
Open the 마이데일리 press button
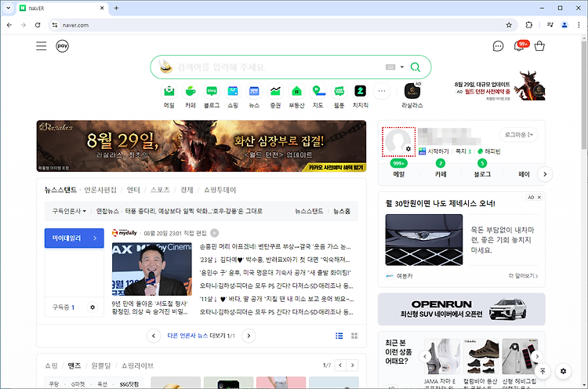pyautogui.click(x=74, y=238)
